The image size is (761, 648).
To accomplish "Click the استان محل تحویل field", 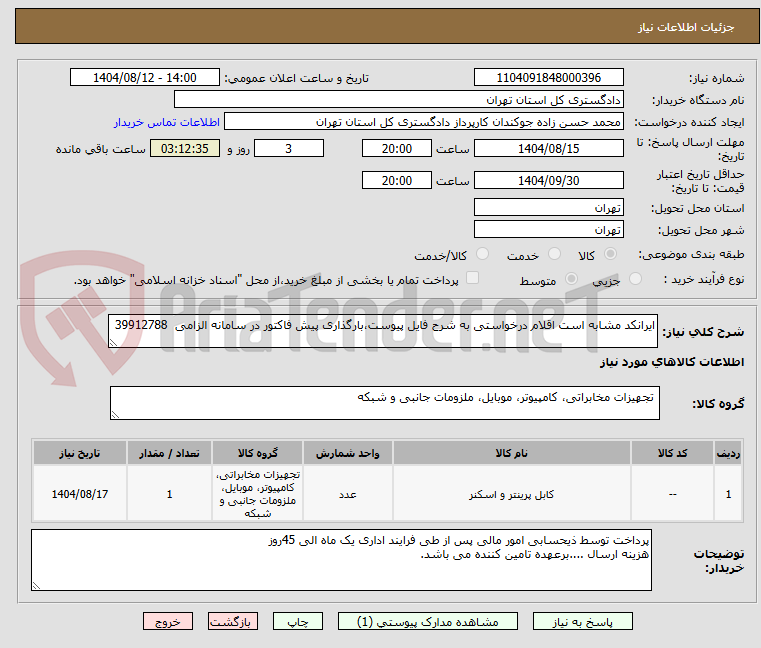I will click(548, 207).
